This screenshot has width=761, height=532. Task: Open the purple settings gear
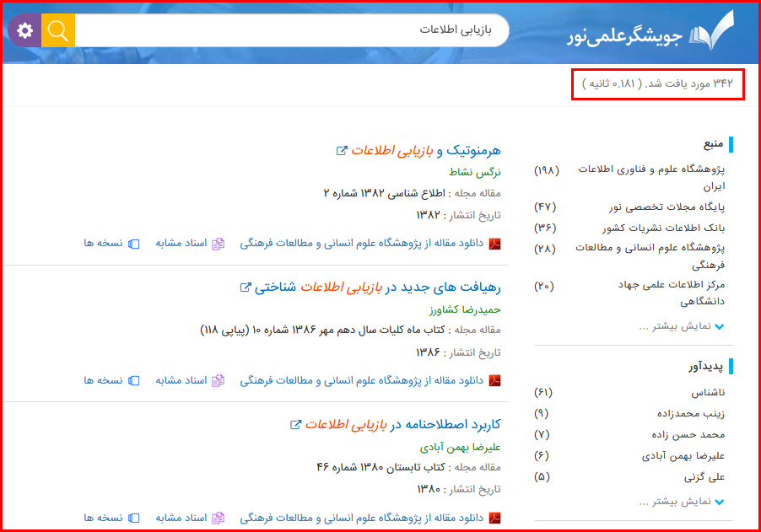[x=24, y=31]
